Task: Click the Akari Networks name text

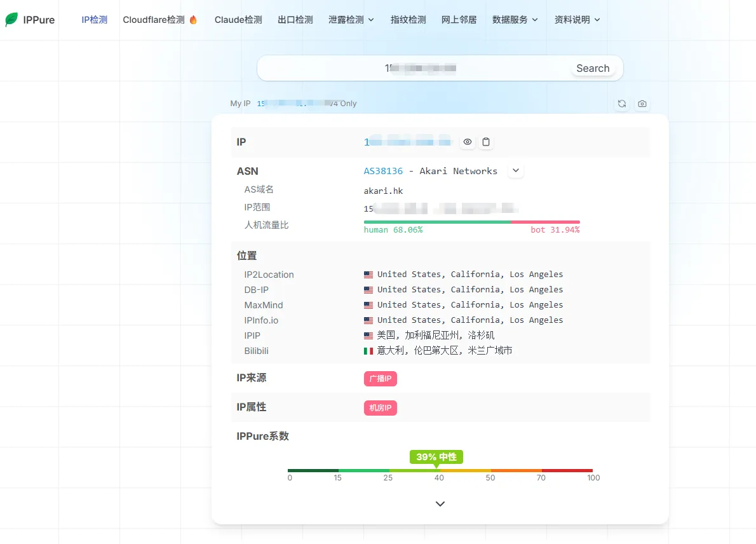Action: [458, 171]
